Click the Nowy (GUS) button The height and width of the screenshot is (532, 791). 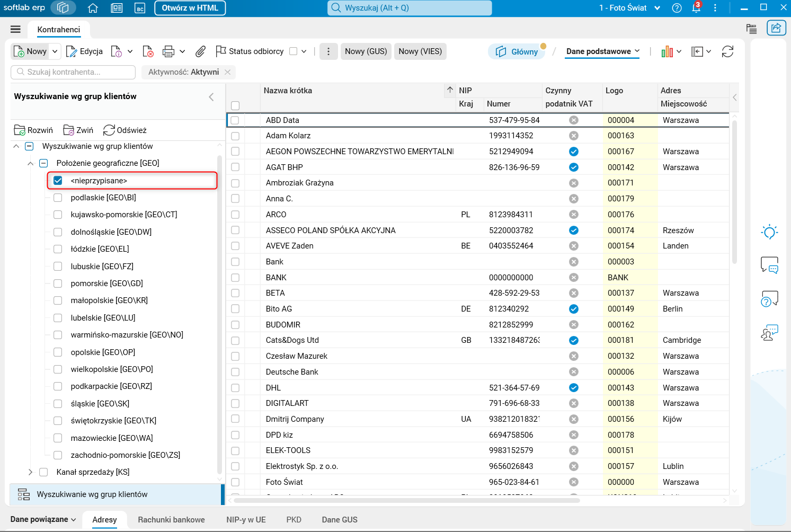(x=366, y=51)
